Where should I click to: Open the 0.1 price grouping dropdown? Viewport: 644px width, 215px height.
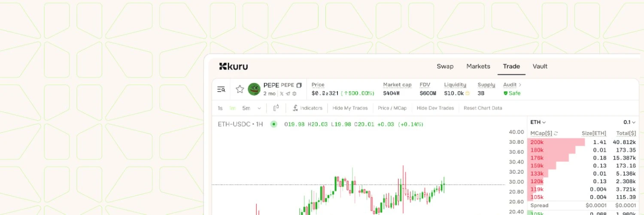[x=629, y=123]
